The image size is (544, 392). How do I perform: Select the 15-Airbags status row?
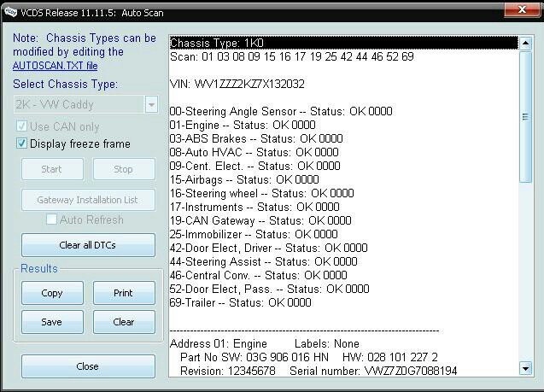pyautogui.click(x=344, y=179)
